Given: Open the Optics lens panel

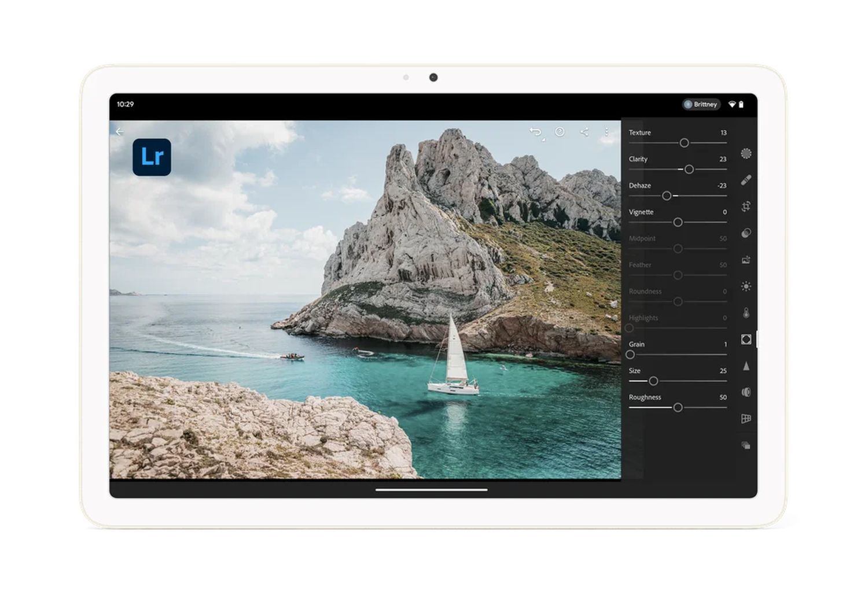Looking at the screenshot, I should coord(746,393).
